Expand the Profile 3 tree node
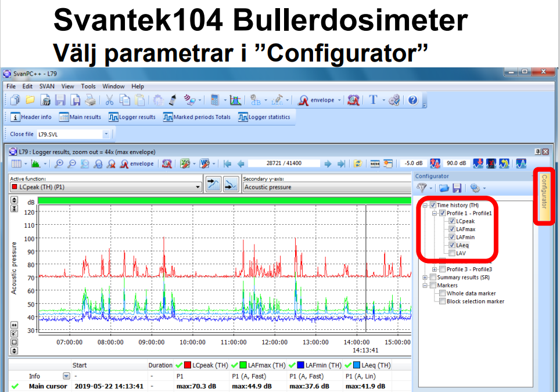Viewport: 560px width, 392px height. (x=435, y=269)
